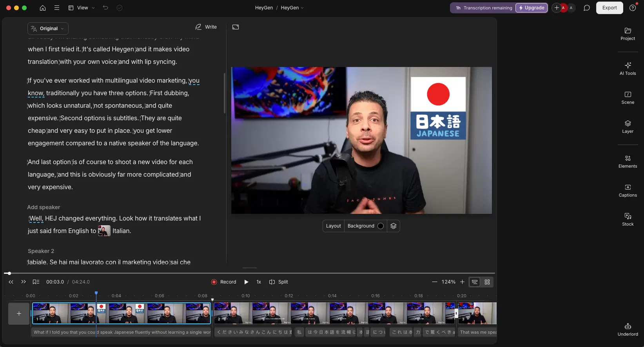Click the blue playhead marker on timeline

coord(96,293)
